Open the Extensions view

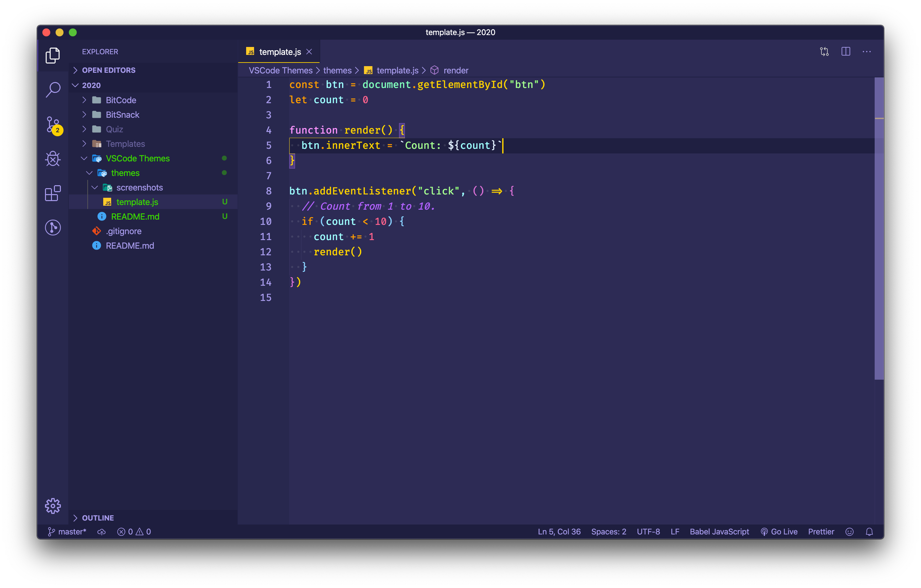pos(53,193)
